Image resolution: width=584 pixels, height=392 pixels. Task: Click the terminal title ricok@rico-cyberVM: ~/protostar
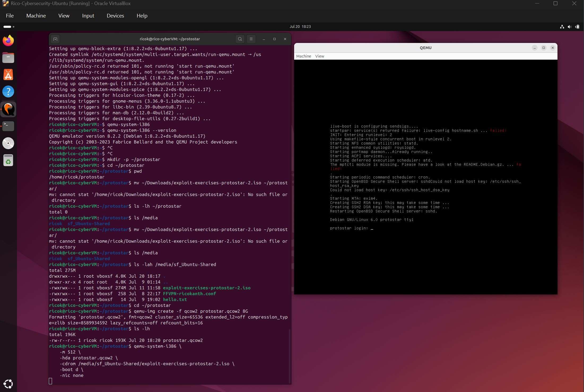click(170, 39)
